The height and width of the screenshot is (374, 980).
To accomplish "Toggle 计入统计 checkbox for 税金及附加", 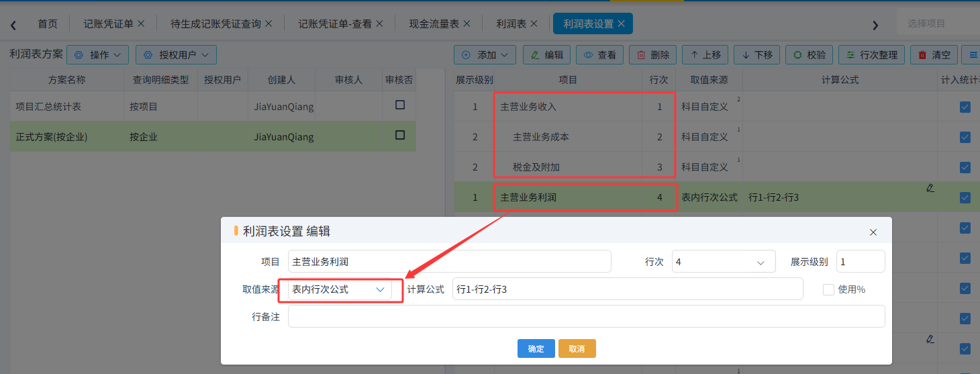I will point(965,167).
